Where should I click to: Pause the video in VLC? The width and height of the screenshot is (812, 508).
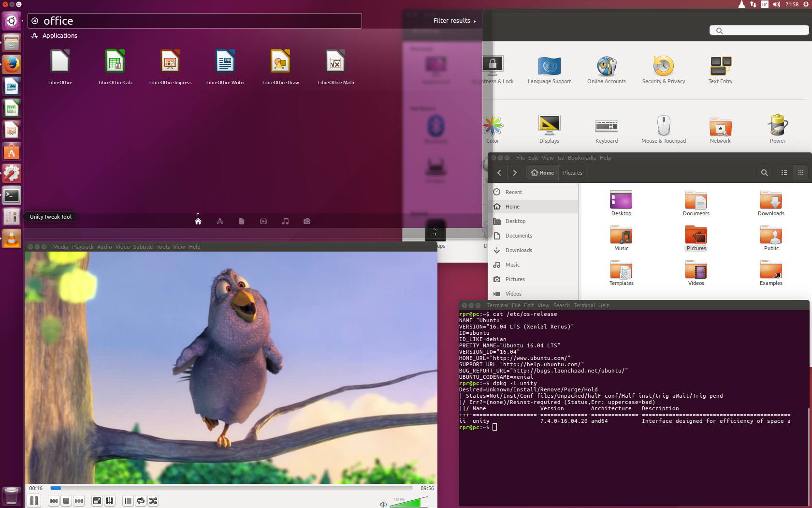click(34, 501)
